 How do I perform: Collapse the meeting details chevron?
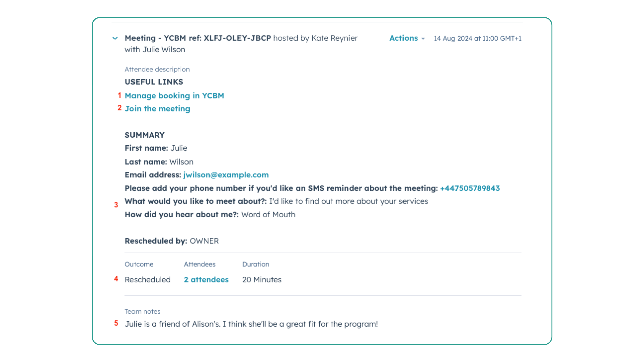[115, 38]
